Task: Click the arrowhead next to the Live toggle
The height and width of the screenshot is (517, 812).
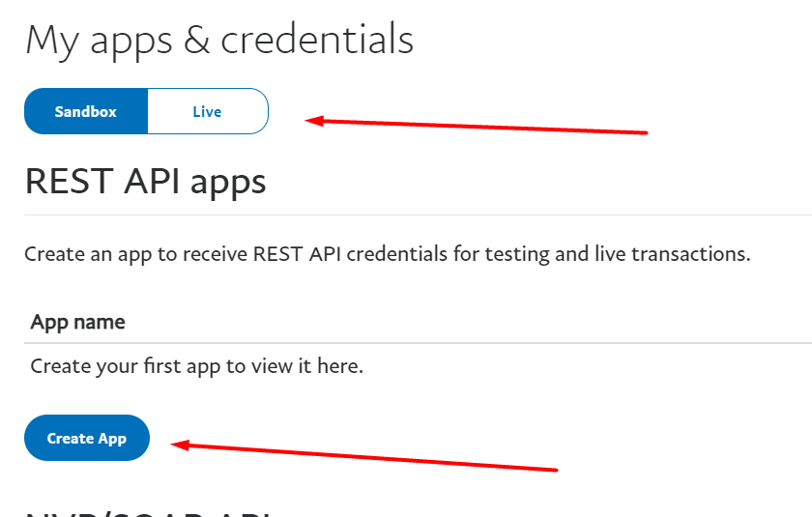Action: pos(314,121)
